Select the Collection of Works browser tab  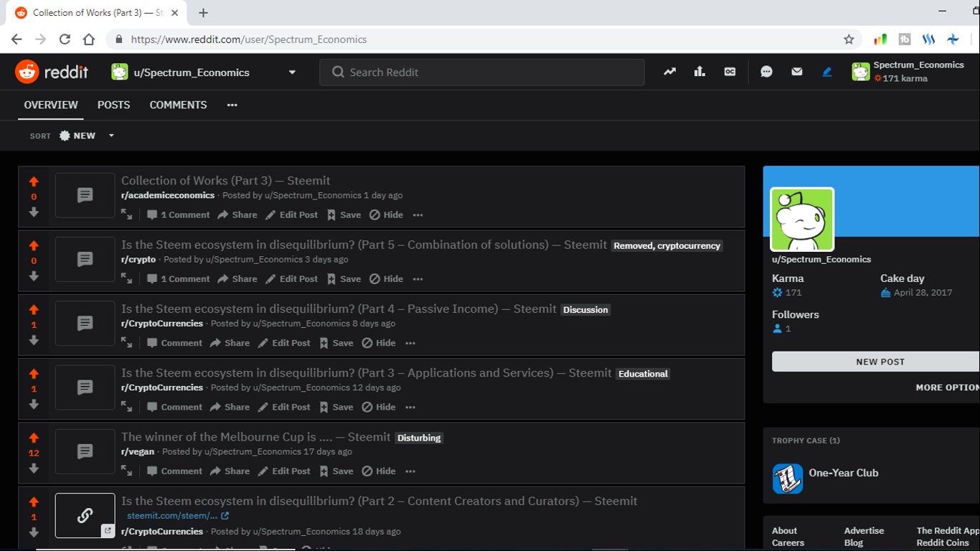pyautogui.click(x=97, y=13)
